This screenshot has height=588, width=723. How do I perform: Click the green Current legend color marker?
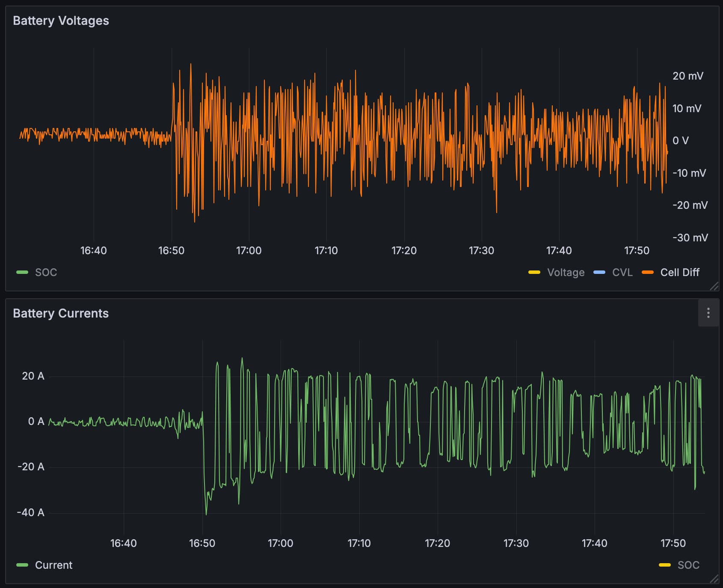[x=22, y=565]
